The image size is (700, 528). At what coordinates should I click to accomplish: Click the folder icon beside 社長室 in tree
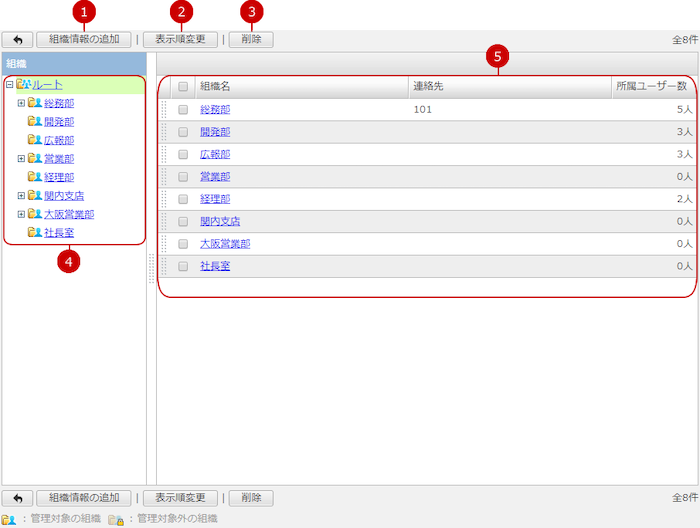tap(35, 232)
